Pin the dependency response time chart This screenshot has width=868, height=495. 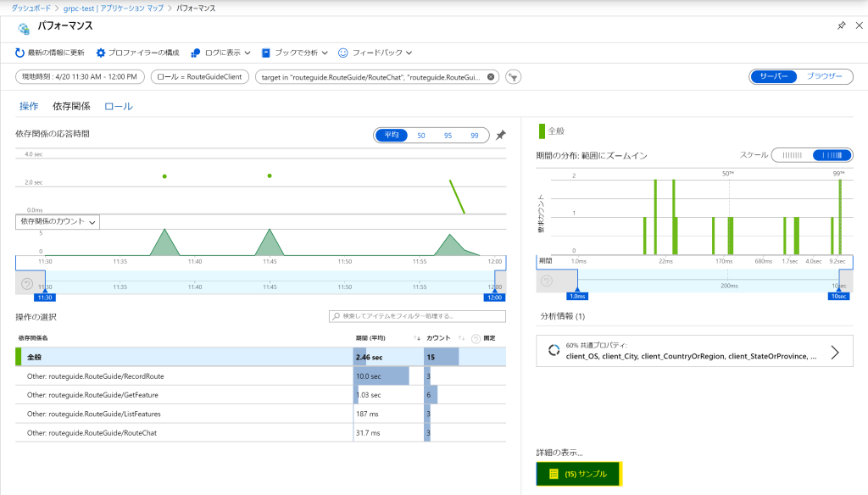pos(501,135)
